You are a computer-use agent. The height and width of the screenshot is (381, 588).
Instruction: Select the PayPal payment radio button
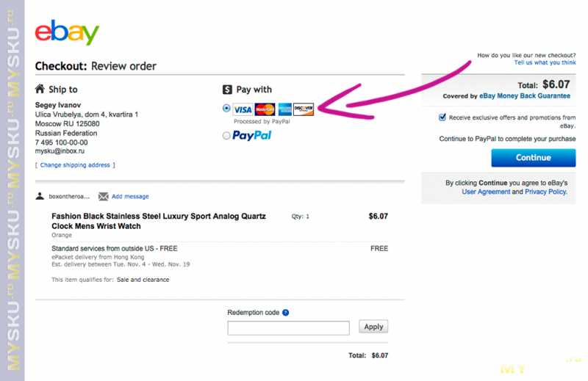(226, 136)
